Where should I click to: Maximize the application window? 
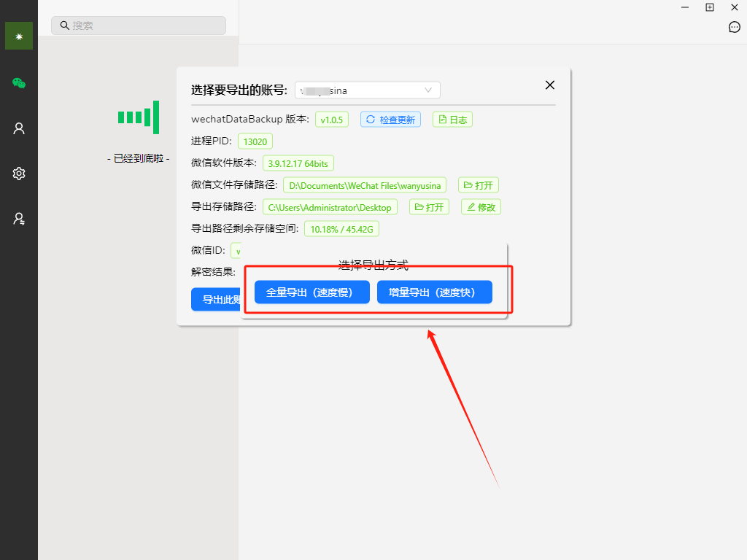709,7
